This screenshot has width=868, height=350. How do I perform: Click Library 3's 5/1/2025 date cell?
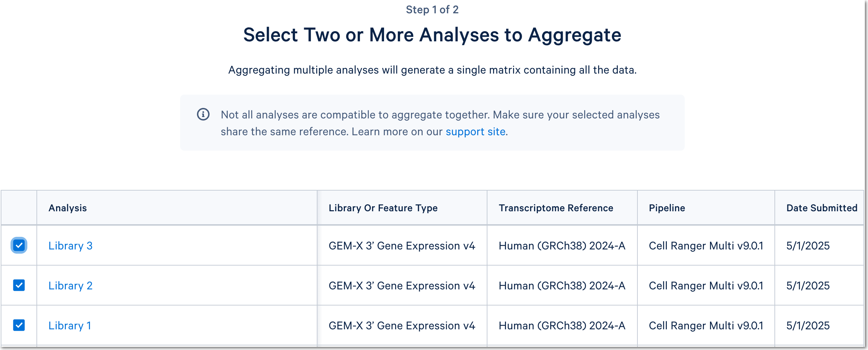[808, 246]
